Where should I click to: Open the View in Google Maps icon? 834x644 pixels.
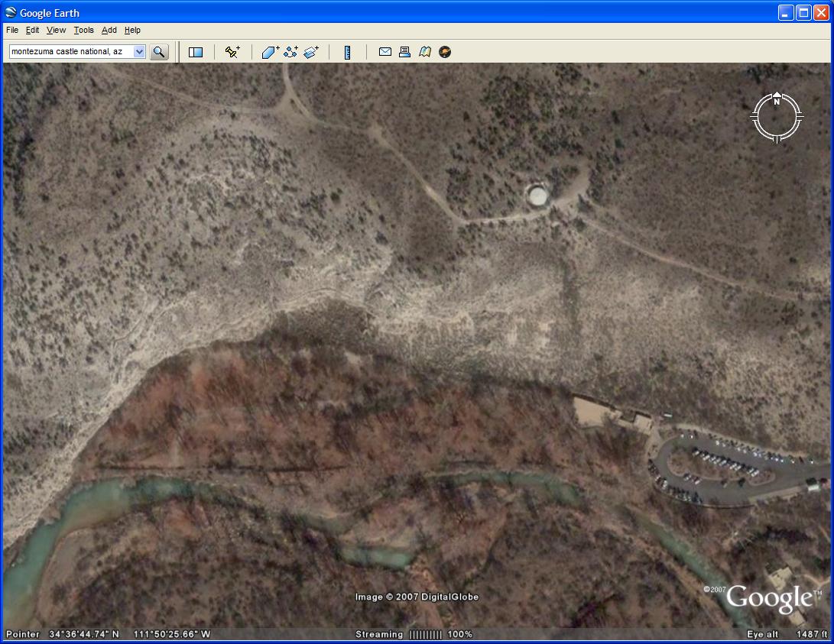coord(425,52)
